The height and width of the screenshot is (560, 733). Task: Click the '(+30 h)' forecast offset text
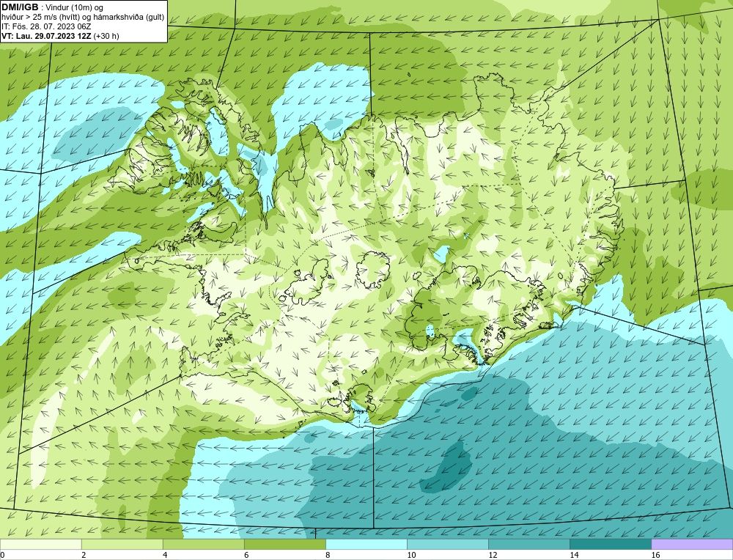(x=106, y=36)
